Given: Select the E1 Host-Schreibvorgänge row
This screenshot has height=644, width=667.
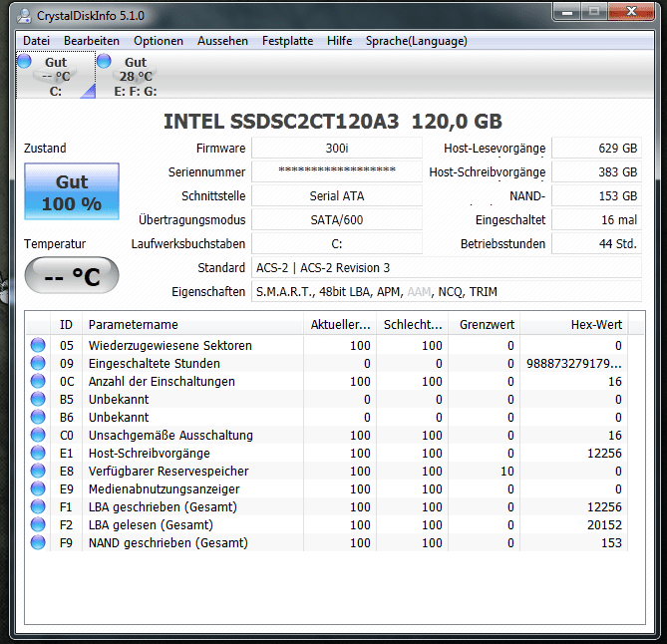Looking at the screenshot, I should click(x=327, y=453).
